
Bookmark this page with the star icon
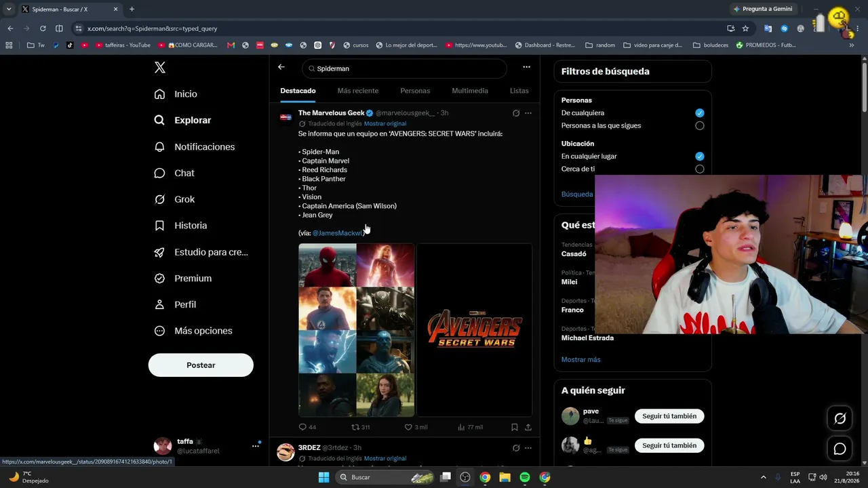click(745, 28)
